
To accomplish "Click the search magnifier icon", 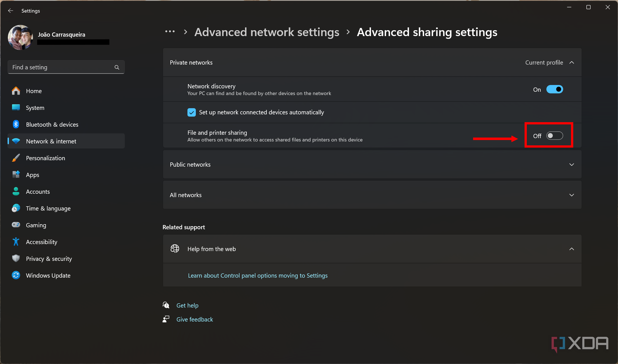I will pos(117,67).
